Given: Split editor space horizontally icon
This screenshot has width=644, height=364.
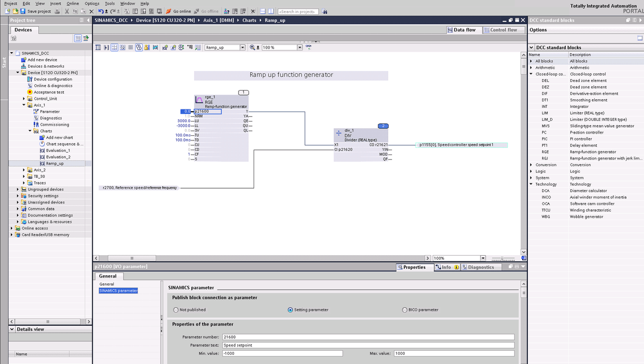Looking at the screenshot, I should [x=262, y=11].
